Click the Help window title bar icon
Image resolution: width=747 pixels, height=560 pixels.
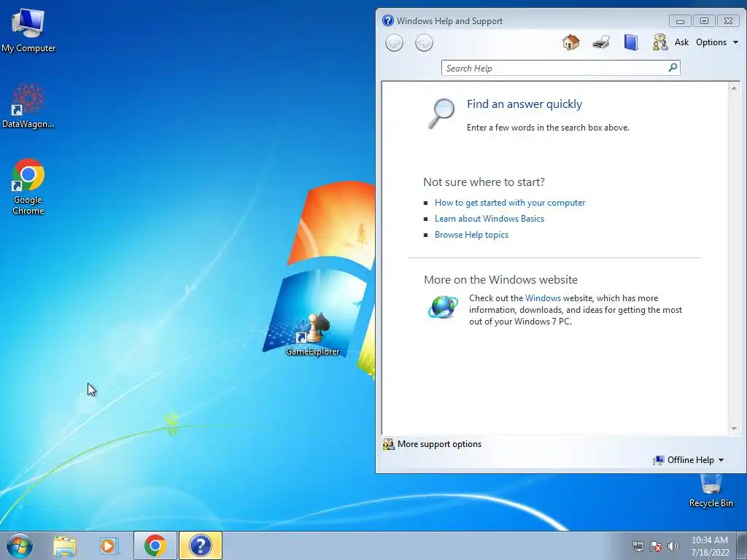tap(388, 20)
